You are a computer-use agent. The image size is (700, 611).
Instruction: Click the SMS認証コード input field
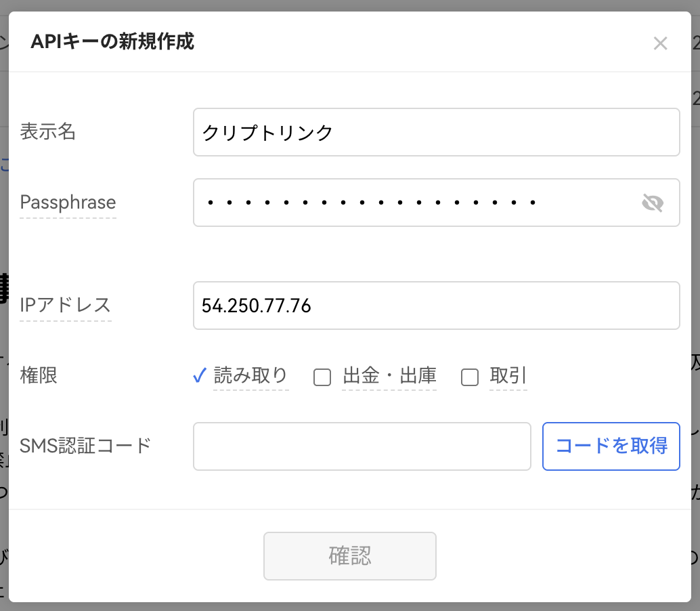point(362,446)
